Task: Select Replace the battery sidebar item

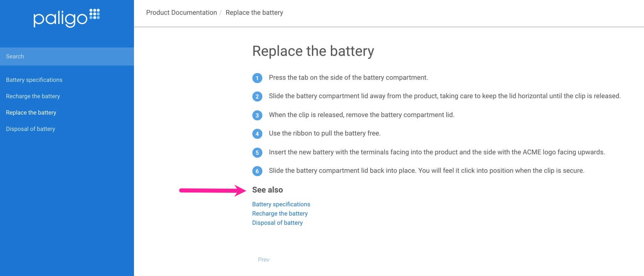Action: pyautogui.click(x=31, y=113)
